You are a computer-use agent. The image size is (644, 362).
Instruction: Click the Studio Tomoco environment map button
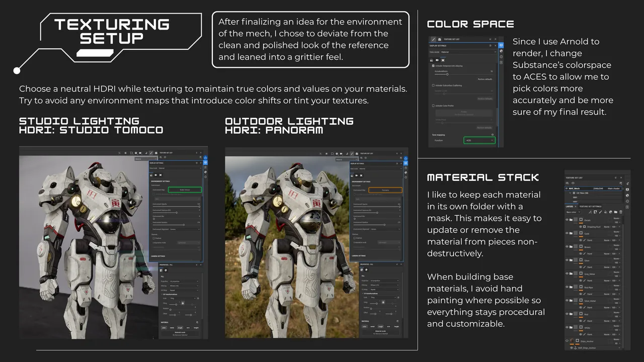coord(185,190)
